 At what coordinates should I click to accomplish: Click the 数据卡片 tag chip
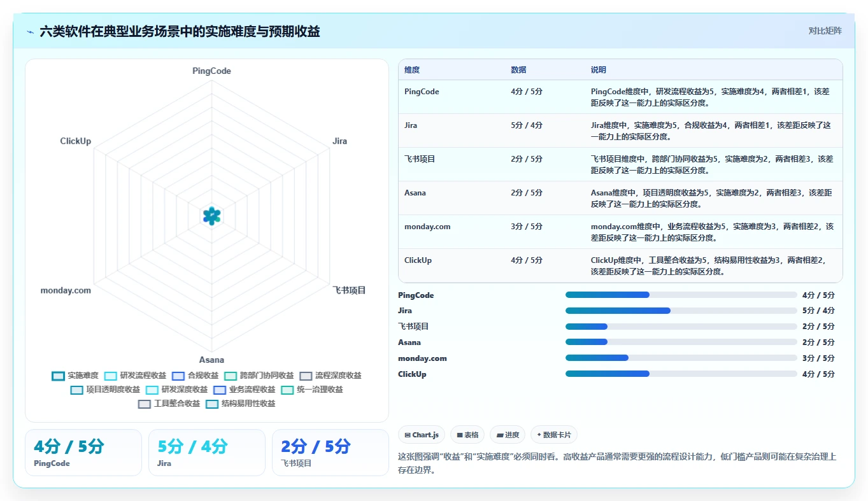tap(554, 435)
